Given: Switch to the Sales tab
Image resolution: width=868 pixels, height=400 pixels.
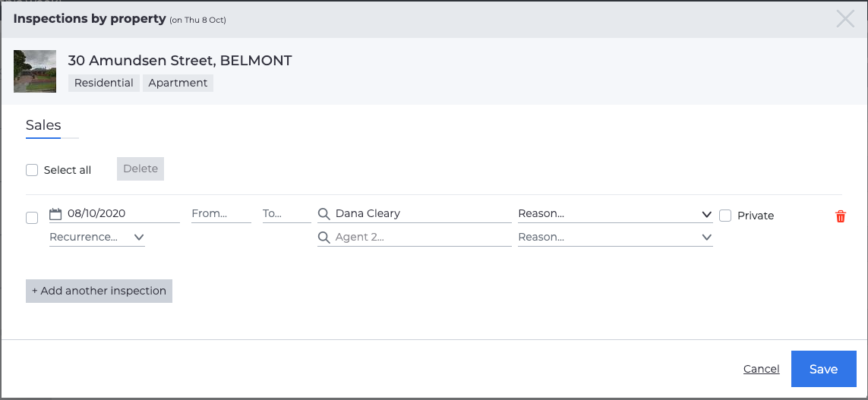Looking at the screenshot, I should [43, 125].
